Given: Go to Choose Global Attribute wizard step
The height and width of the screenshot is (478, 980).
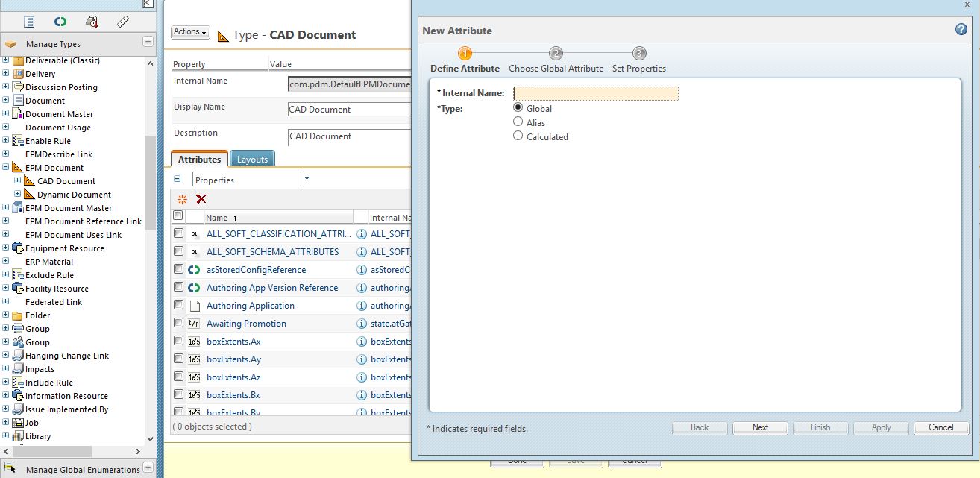Looking at the screenshot, I should [556, 60].
